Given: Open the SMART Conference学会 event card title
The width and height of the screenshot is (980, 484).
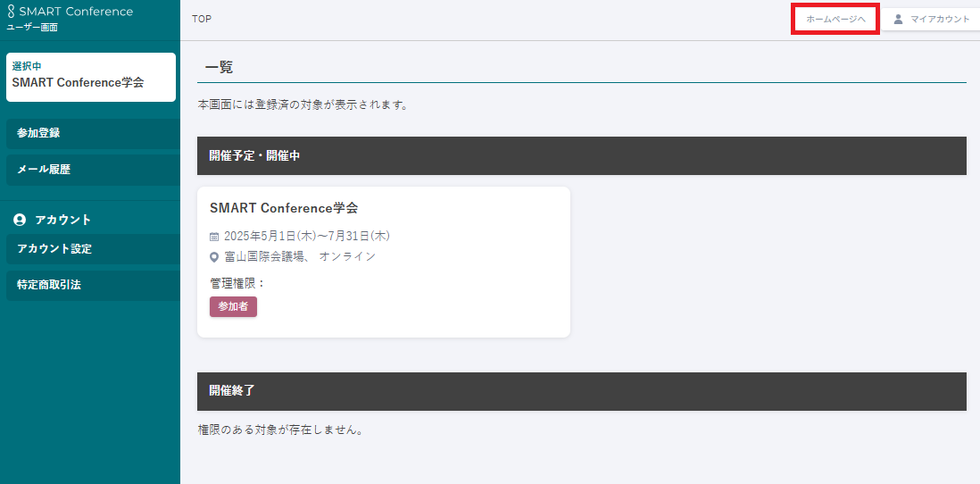Looking at the screenshot, I should click(284, 208).
